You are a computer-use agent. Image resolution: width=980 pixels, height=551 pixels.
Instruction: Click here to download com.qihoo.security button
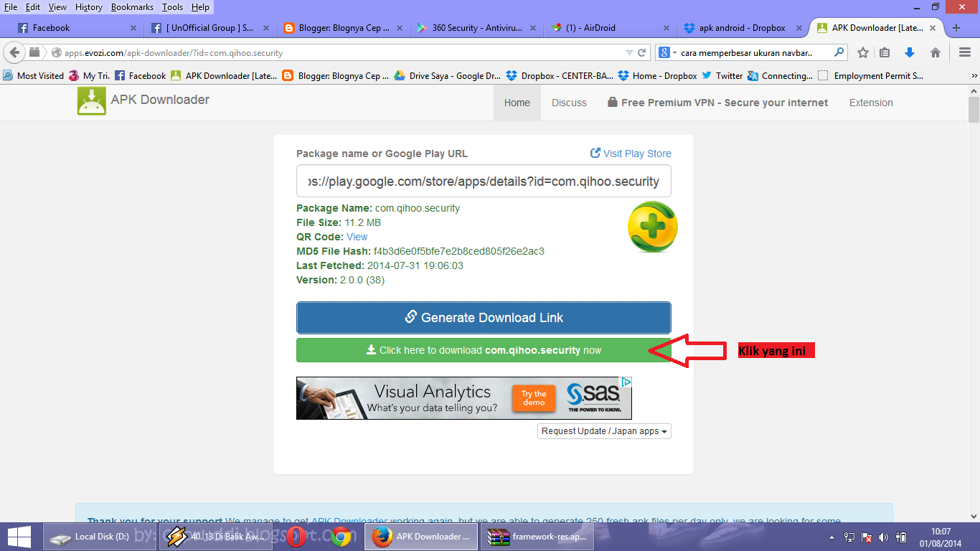click(x=484, y=350)
